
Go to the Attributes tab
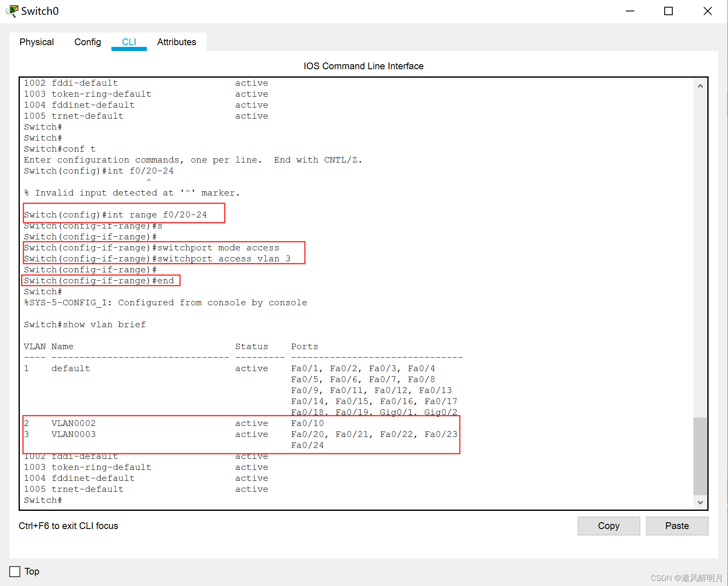tap(176, 42)
